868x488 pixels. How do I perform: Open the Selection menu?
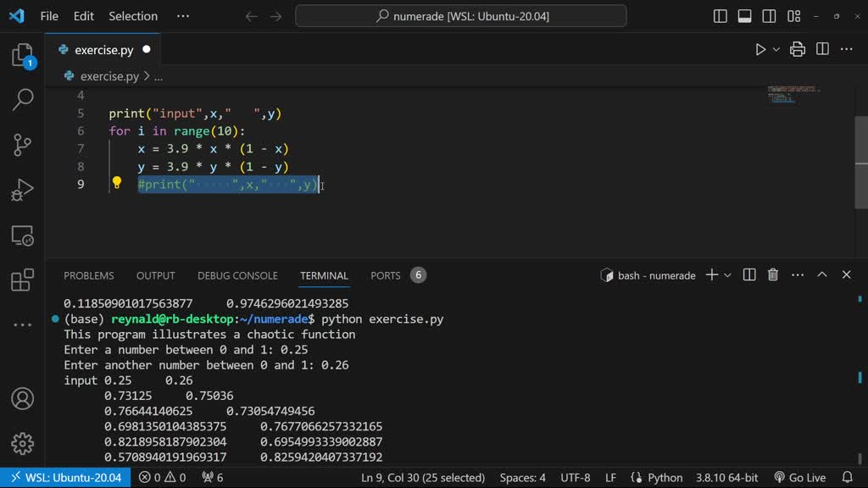(x=132, y=15)
